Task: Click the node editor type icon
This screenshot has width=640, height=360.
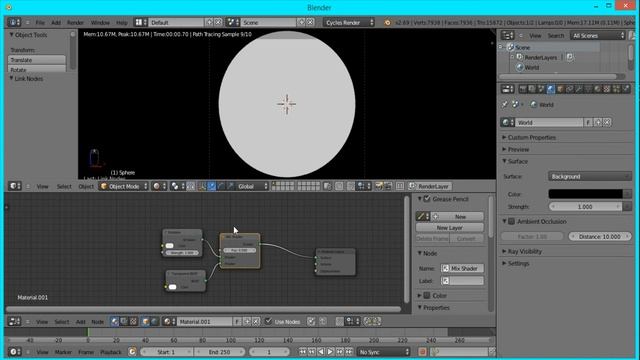Action: point(15,322)
